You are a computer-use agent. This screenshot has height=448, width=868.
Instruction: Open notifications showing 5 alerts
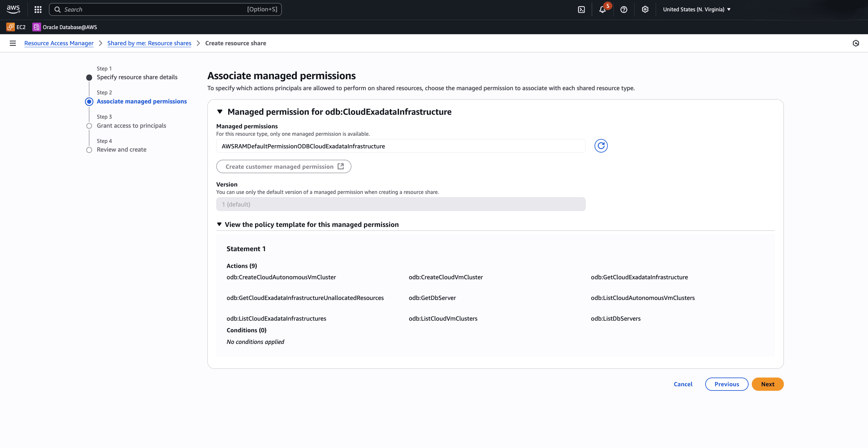click(x=603, y=10)
